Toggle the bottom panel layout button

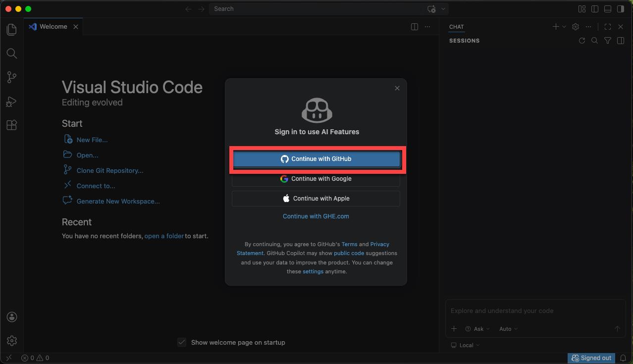pyautogui.click(x=608, y=9)
